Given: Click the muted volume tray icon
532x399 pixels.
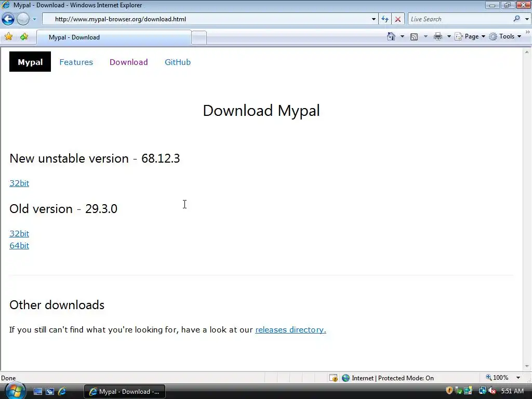Looking at the screenshot, I should 492,391.
